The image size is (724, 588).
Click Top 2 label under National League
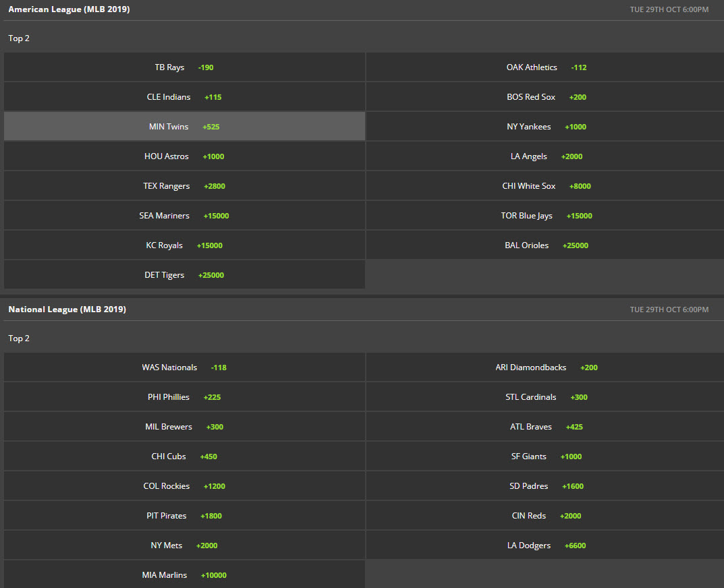point(19,339)
